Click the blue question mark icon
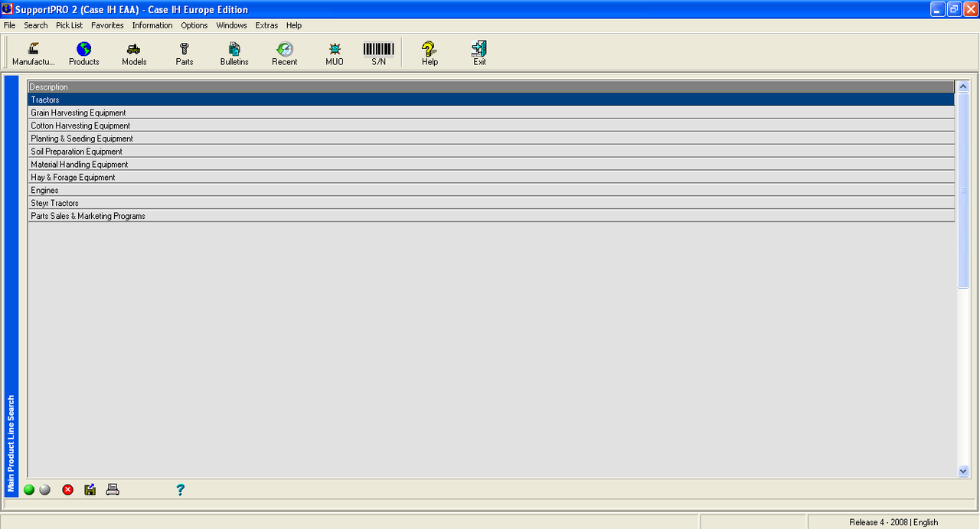 pyautogui.click(x=180, y=490)
